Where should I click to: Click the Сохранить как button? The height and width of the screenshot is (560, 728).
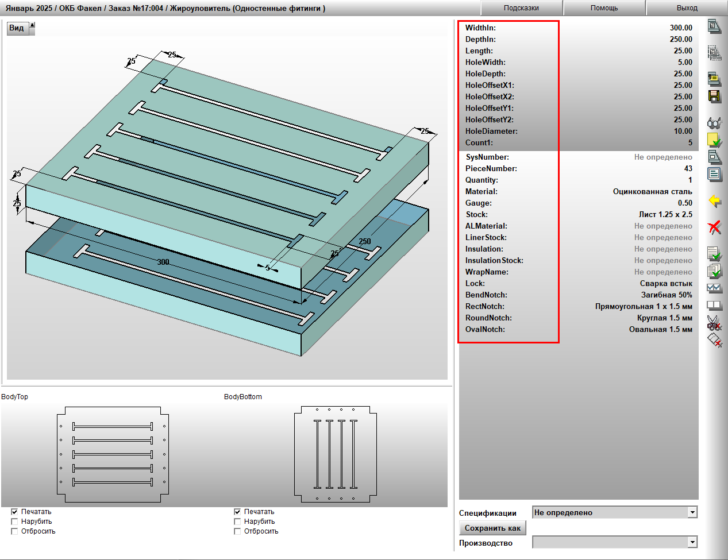pyautogui.click(x=492, y=528)
